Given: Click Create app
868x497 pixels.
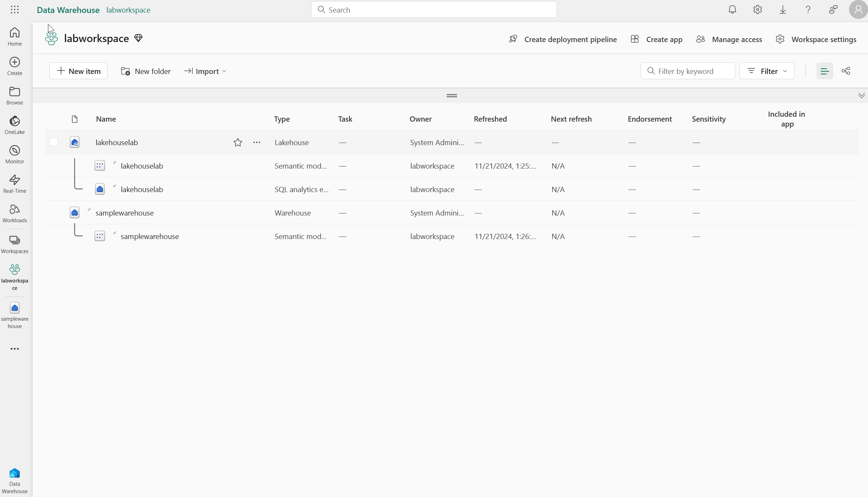Looking at the screenshot, I should [x=656, y=39].
